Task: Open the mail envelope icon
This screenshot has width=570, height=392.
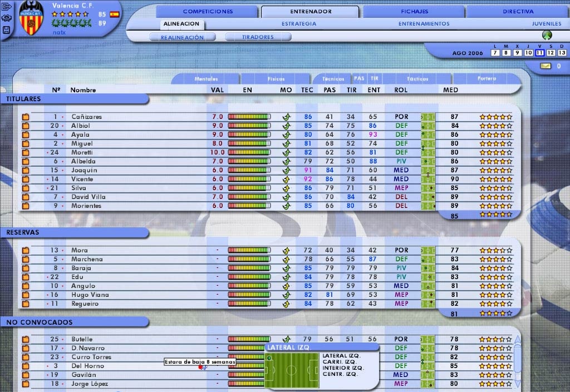Action: click(546, 66)
